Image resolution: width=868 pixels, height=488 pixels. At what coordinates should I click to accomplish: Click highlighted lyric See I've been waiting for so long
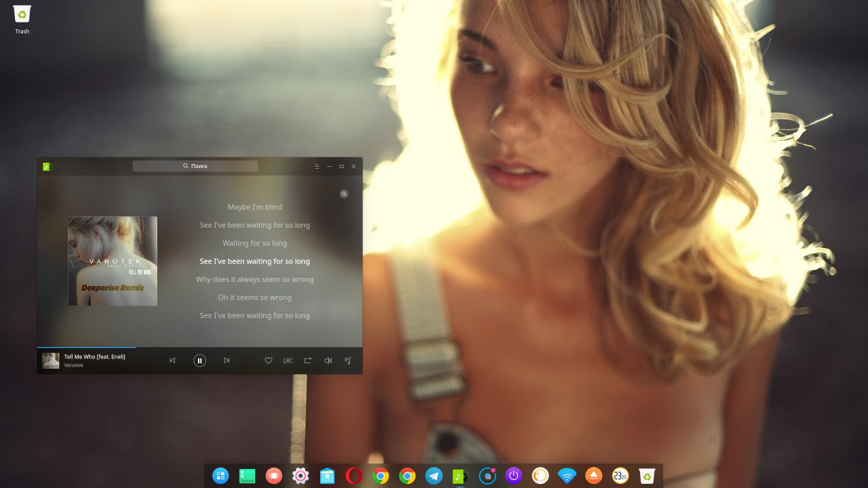coord(255,261)
